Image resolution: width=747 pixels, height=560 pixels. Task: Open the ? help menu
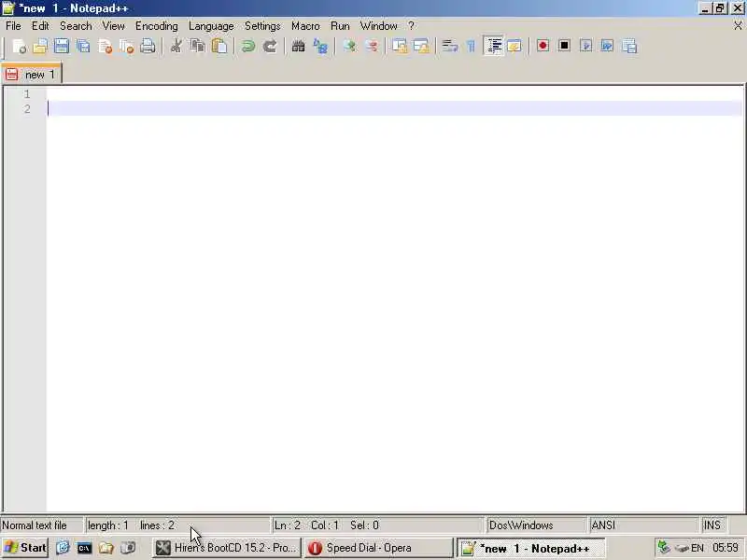pyautogui.click(x=411, y=26)
